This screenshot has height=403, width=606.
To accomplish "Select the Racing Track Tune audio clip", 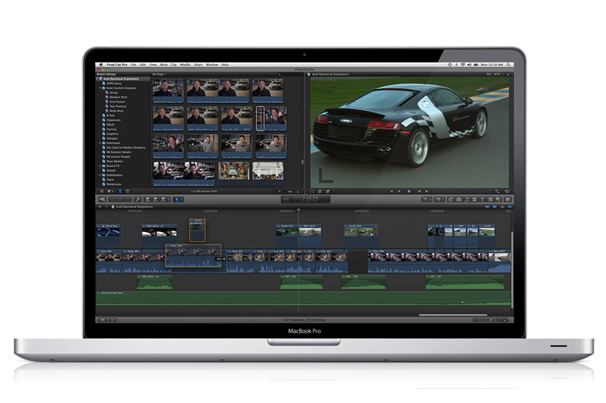I will (x=303, y=299).
